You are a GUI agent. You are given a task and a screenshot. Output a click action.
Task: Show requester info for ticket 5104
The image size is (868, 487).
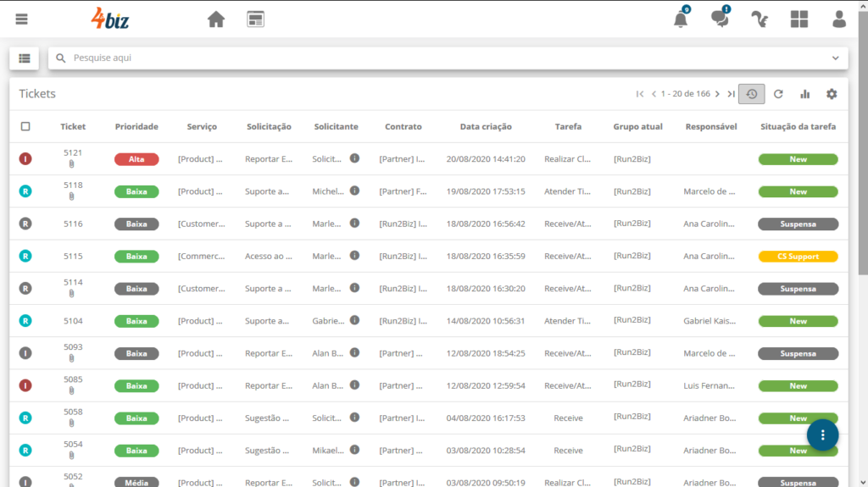click(355, 320)
